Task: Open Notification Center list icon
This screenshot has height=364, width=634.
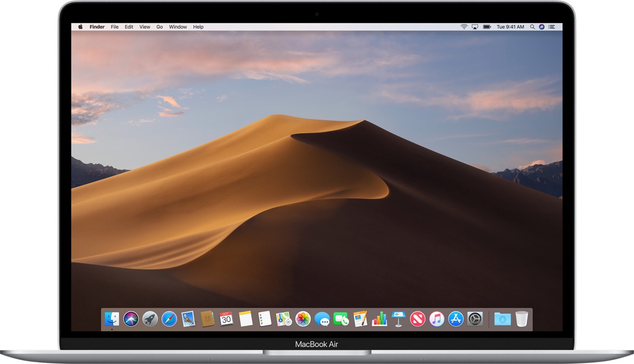Action: [552, 27]
